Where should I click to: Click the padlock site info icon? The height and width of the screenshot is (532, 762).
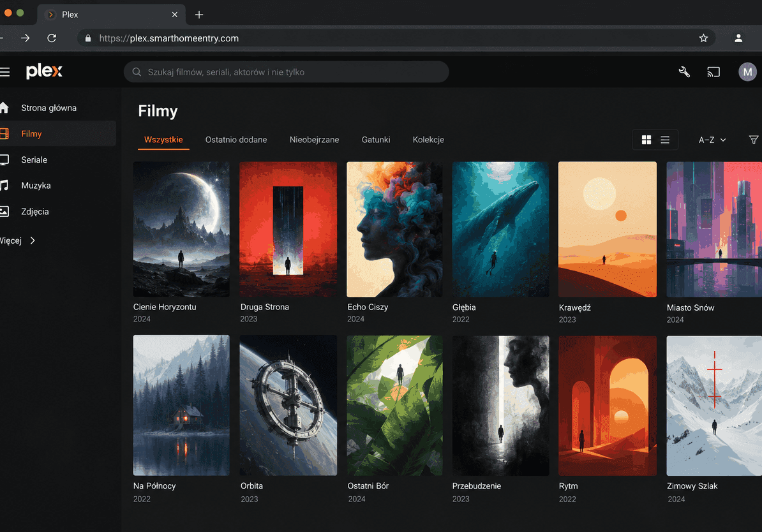[x=88, y=38]
